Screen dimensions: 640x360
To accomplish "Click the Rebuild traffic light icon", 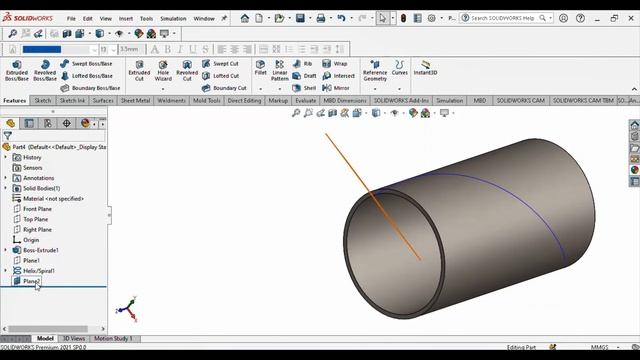I will [403, 18].
